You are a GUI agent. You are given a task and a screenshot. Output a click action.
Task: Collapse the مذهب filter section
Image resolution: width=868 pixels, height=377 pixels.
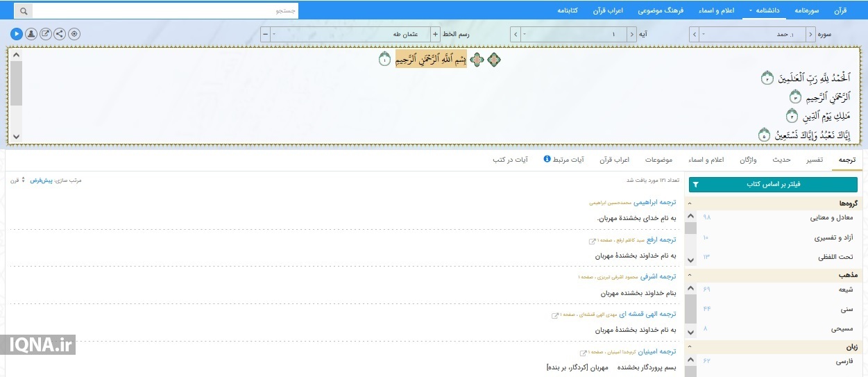coord(690,275)
